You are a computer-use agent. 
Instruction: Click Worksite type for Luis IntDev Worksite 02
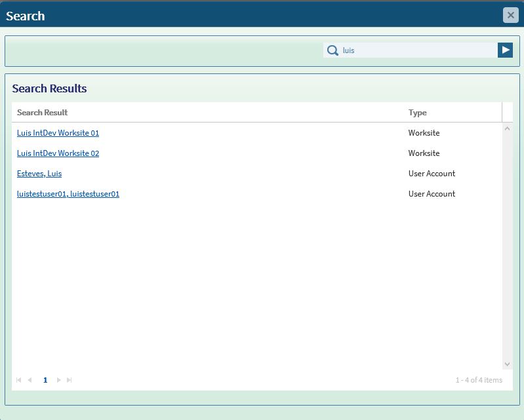[424, 153]
